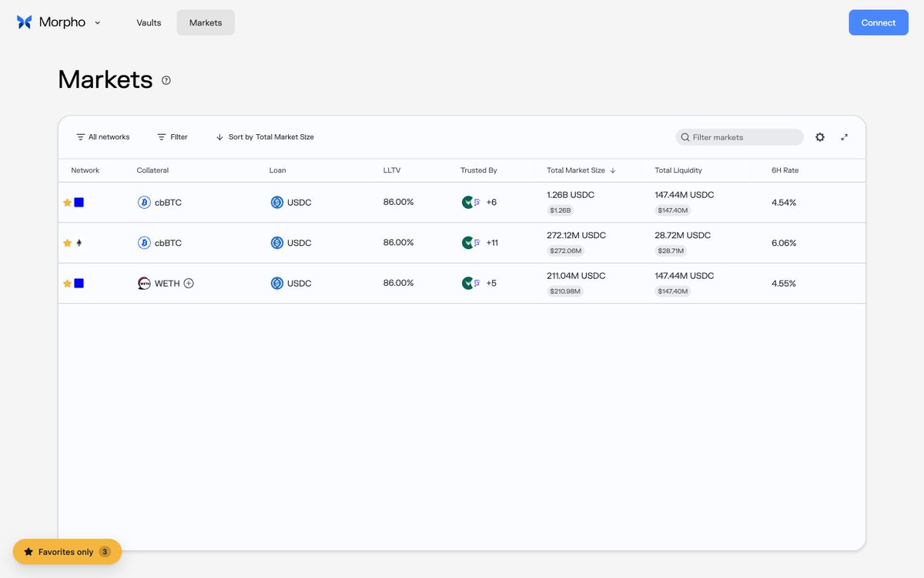Click Base network icon in WETH row
The image size is (924, 578).
pos(79,284)
